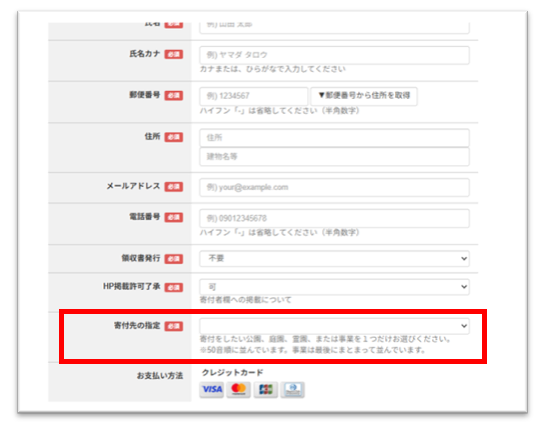The width and height of the screenshot is (539, 429).
Task: Click the 建物名等 input field
Action: click(x=334, y=157)
